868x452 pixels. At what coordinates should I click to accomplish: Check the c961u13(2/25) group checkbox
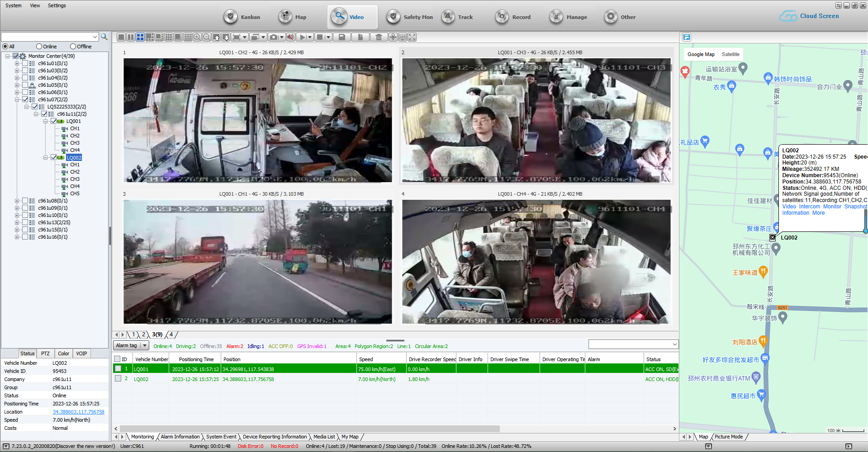coord(25,222)
